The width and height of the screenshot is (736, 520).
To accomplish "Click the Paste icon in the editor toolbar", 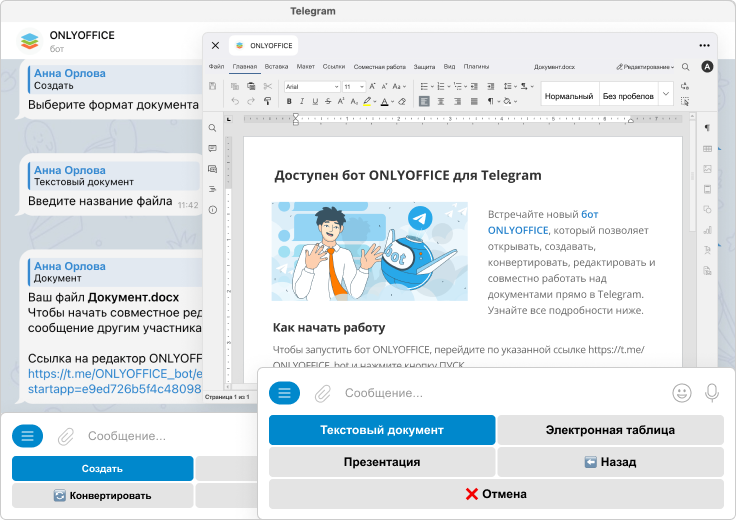I will point(251,86).
